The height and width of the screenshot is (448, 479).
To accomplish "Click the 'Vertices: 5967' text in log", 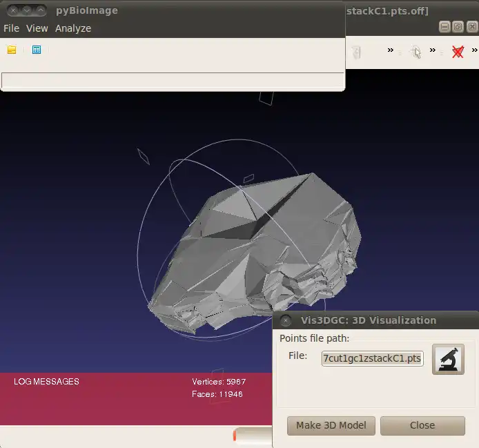I will click(x=219, y=382).
